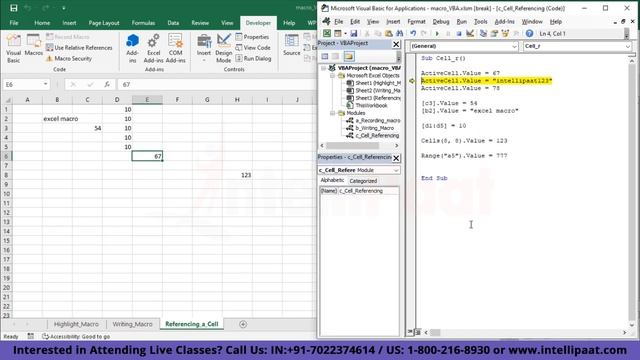Screen dimensions: 640x360
Task: Toggle Design Mode in Controls group
Action: 223,48
